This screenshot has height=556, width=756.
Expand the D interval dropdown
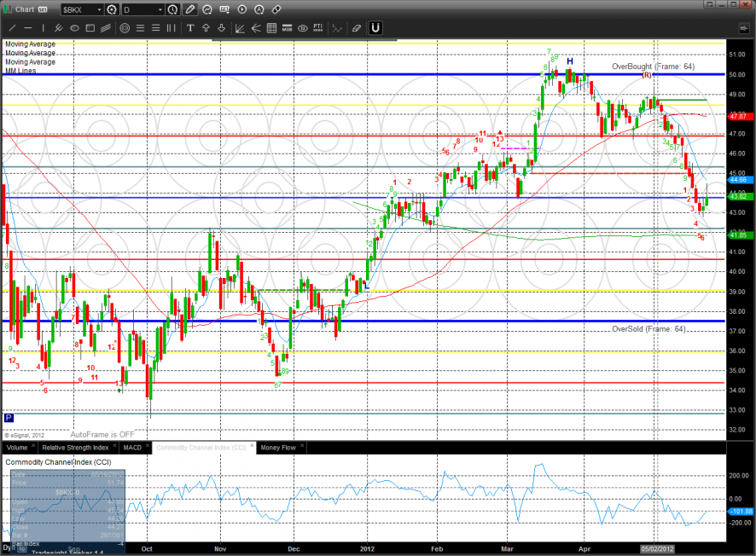point(159,9)
